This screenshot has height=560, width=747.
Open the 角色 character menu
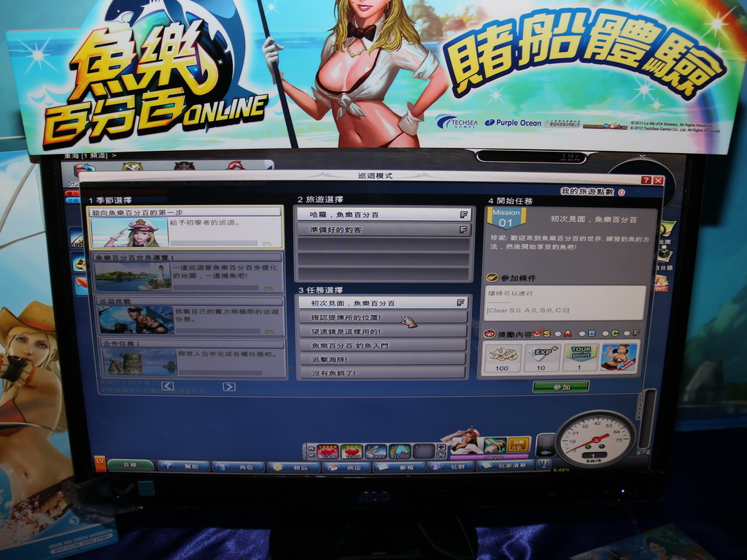[239, 467]
